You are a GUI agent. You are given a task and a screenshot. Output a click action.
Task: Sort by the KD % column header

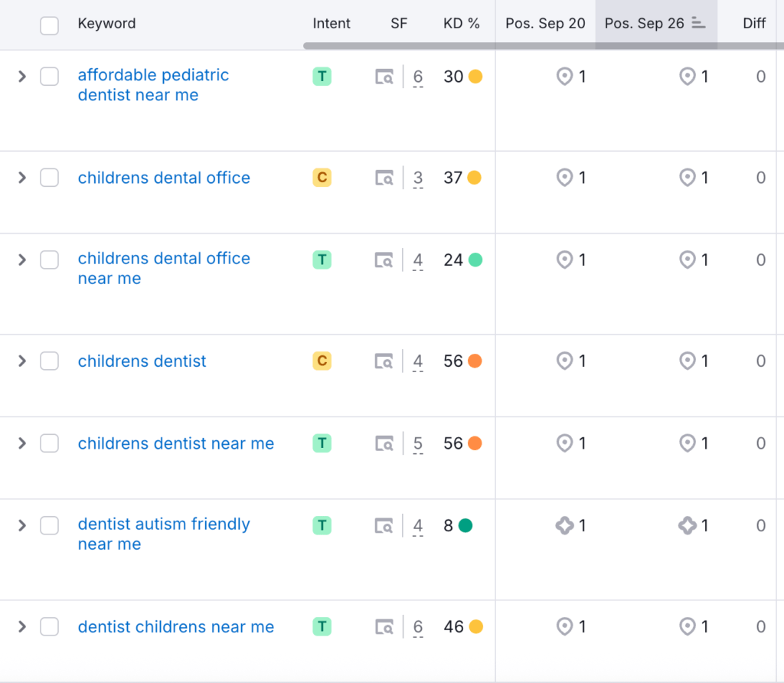pyautogui.click(x=461, y=23)
